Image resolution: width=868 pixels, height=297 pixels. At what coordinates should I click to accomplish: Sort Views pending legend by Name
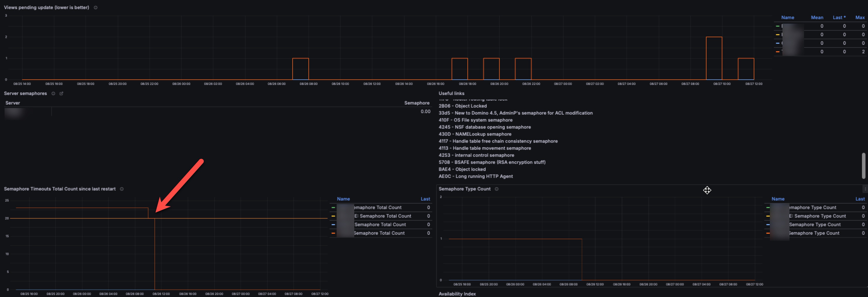[787, 18]
